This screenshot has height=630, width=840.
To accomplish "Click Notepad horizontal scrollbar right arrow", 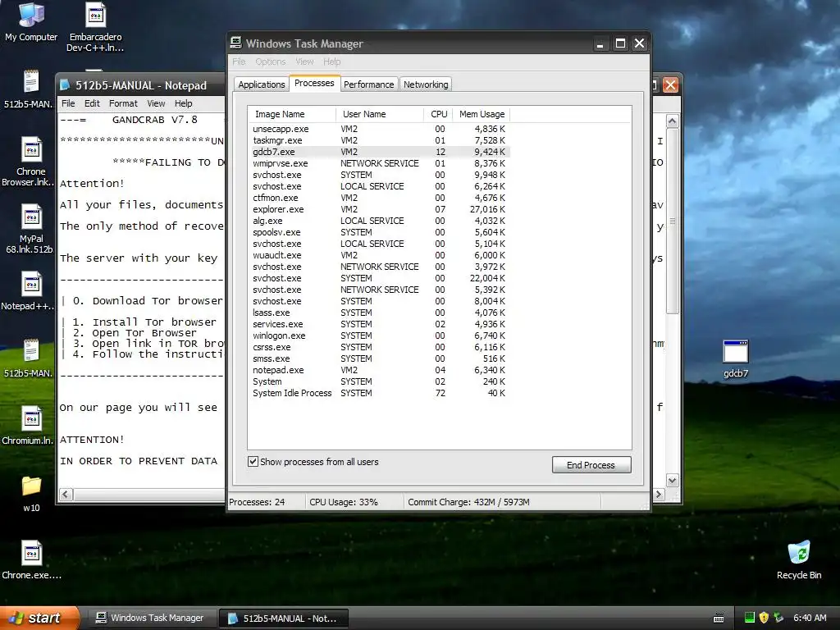I will 659,494.
